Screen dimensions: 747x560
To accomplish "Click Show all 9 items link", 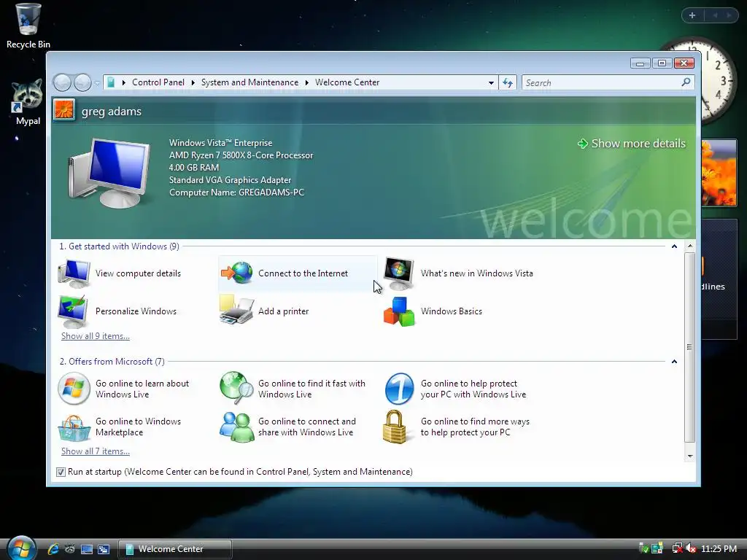I will [96, 336].
